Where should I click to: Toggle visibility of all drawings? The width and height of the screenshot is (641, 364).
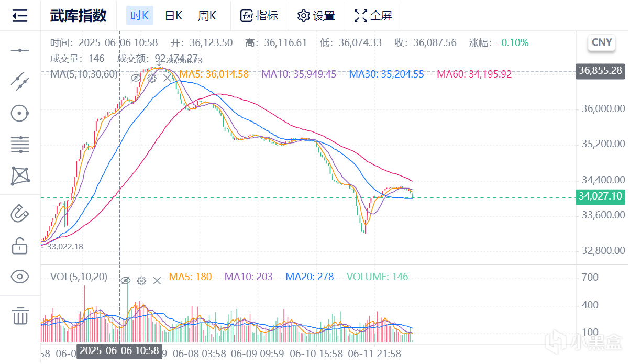point(20,277)
